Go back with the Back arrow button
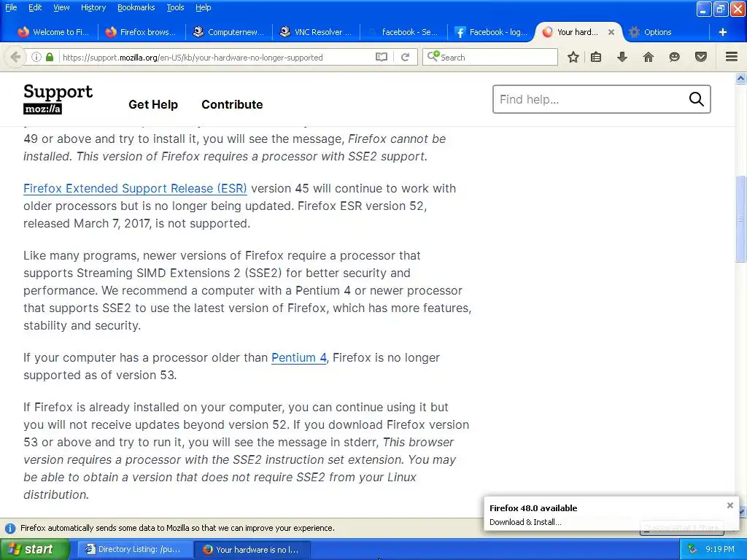The image size is (747, 560). pos(15,57)
